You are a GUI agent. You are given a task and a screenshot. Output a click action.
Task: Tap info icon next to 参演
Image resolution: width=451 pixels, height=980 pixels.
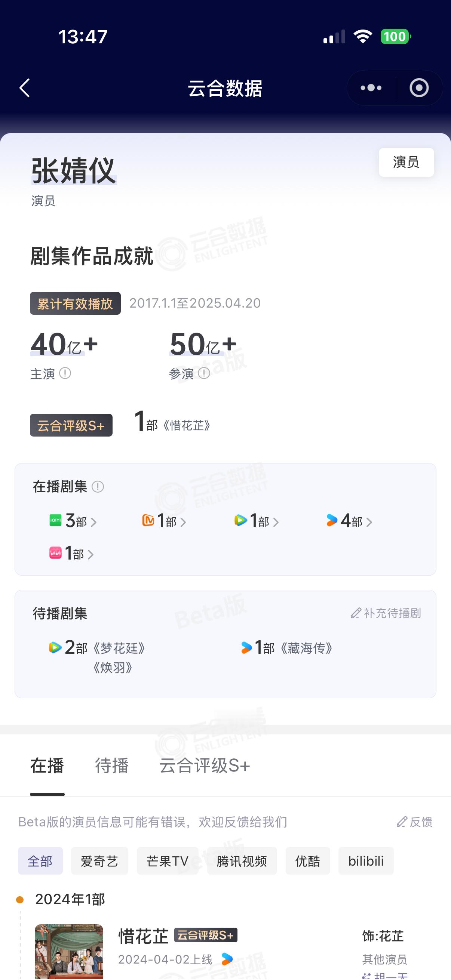[204, 373]
